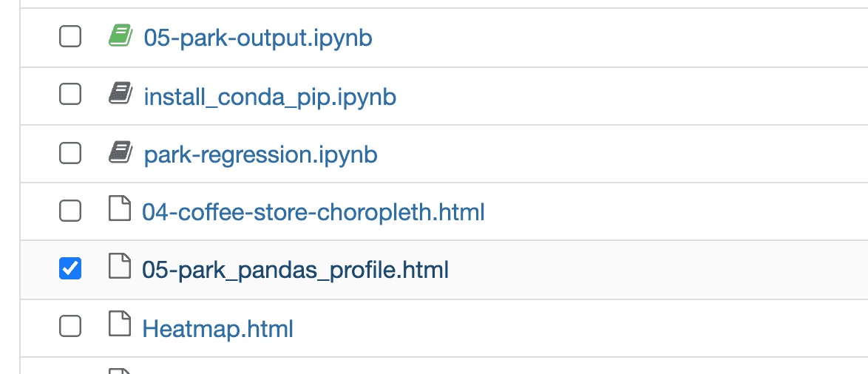Select the 05-park-output.ipynb checkbox
868x374 pixels.
point(70,35)
